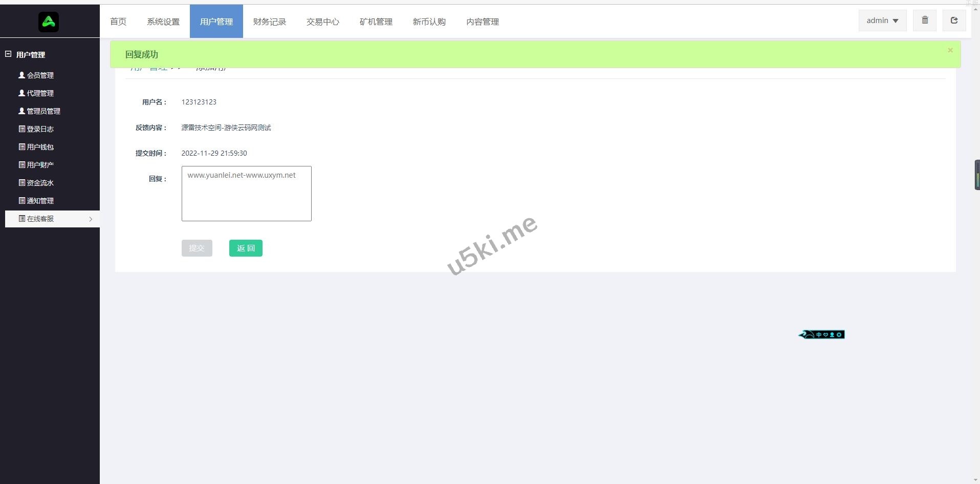Viewport: 980px width, 484px height.
Task: Open the 系统设置 top menu
Action: tap(163, 22)
